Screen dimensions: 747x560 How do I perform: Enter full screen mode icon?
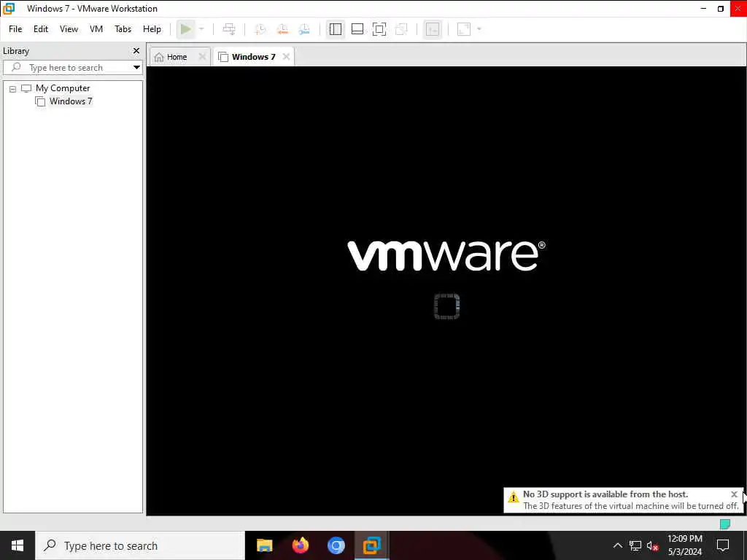pyautogui.click(x=379, y=29)
